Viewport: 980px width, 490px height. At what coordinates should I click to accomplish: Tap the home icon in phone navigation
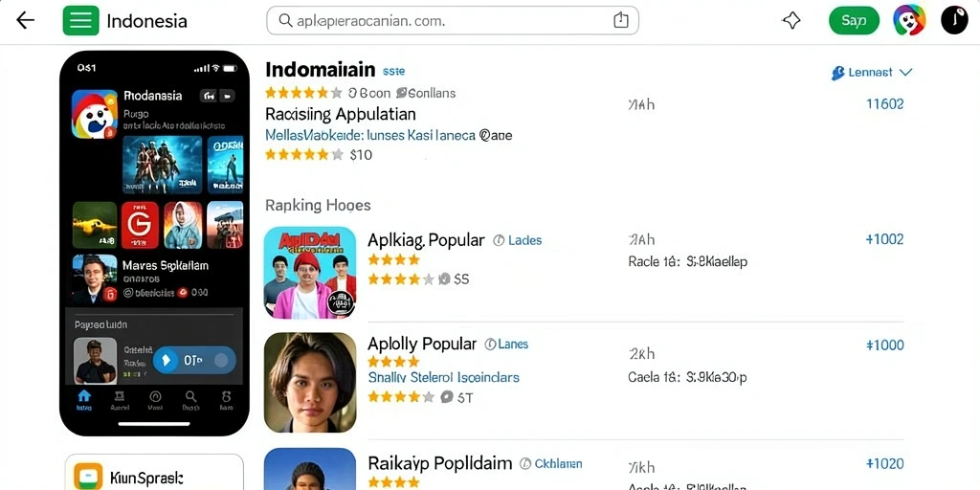[84, 399]
